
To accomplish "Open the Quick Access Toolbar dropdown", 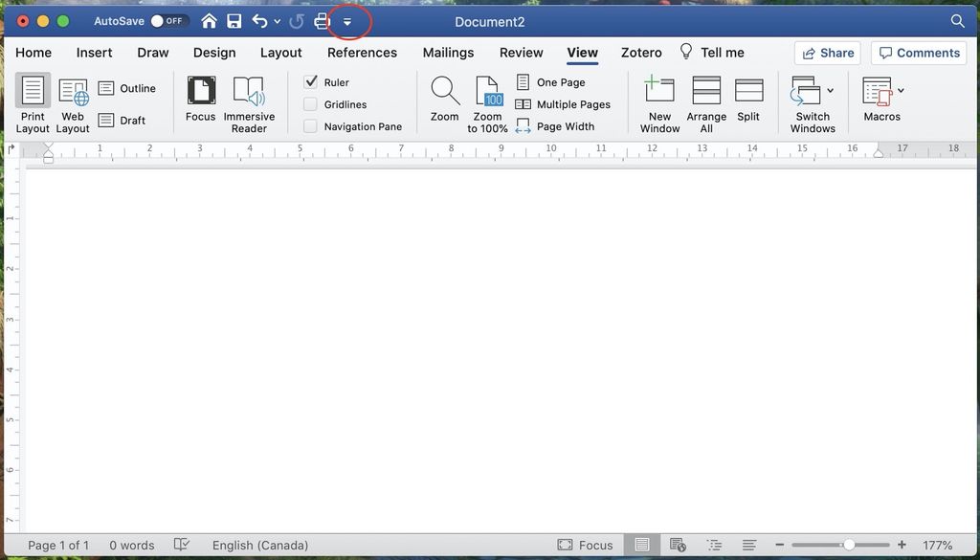I will 347,20.
